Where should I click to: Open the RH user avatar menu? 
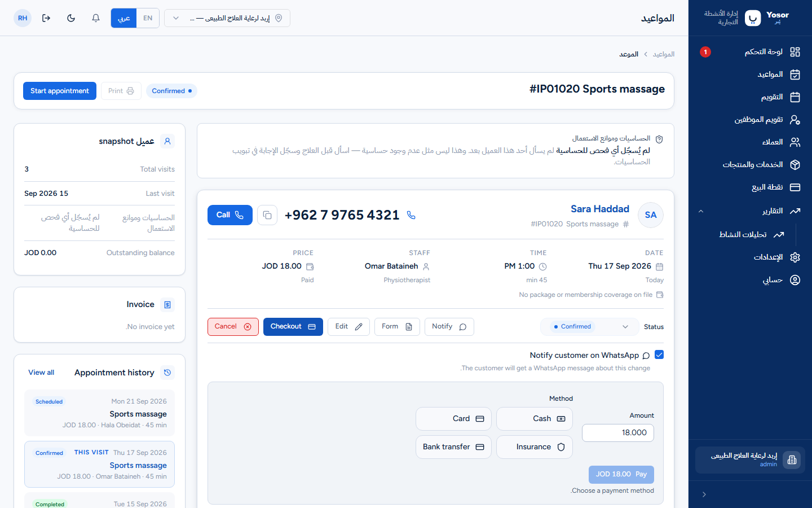23,18
